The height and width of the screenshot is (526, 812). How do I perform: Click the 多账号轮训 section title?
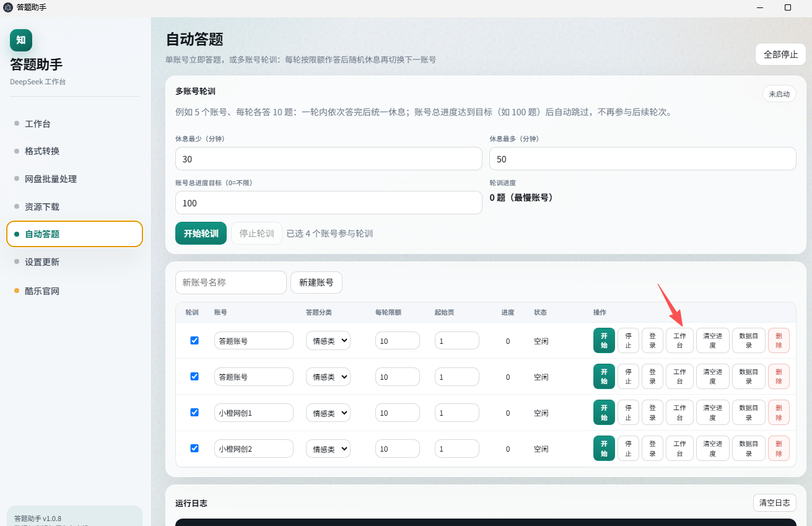(195, 91)
